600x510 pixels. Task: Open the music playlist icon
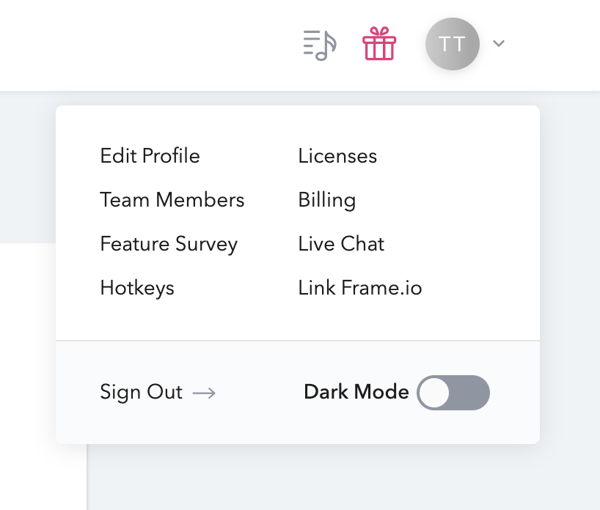[320, 44]
